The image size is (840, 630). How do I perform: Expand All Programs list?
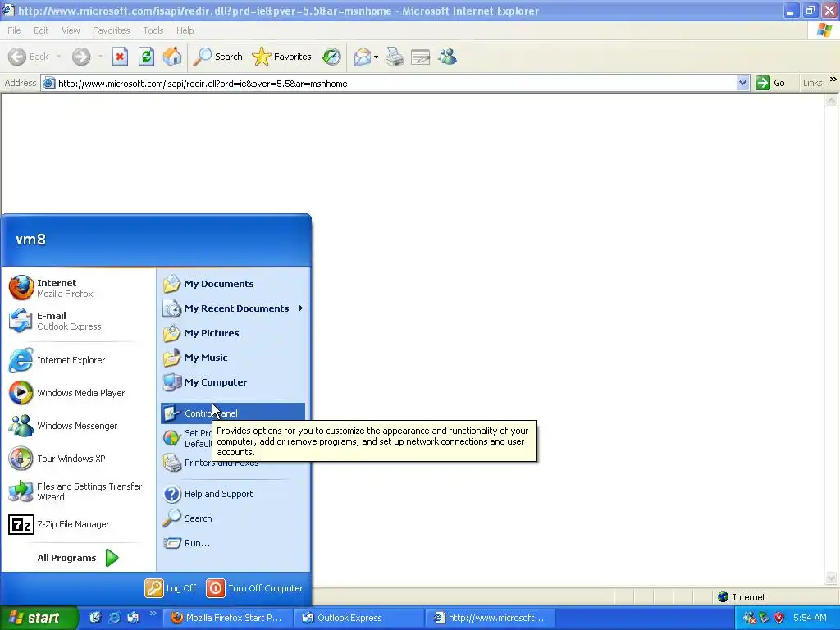click(78, 558)
